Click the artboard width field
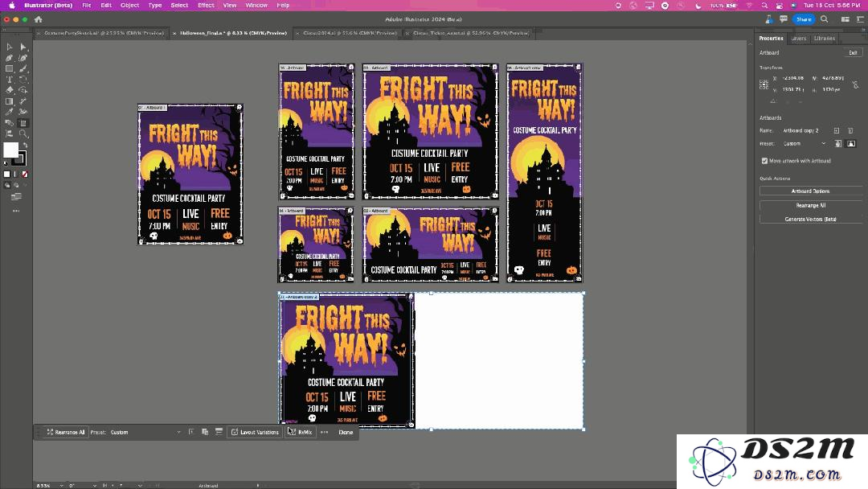 [x=833, y=78]
